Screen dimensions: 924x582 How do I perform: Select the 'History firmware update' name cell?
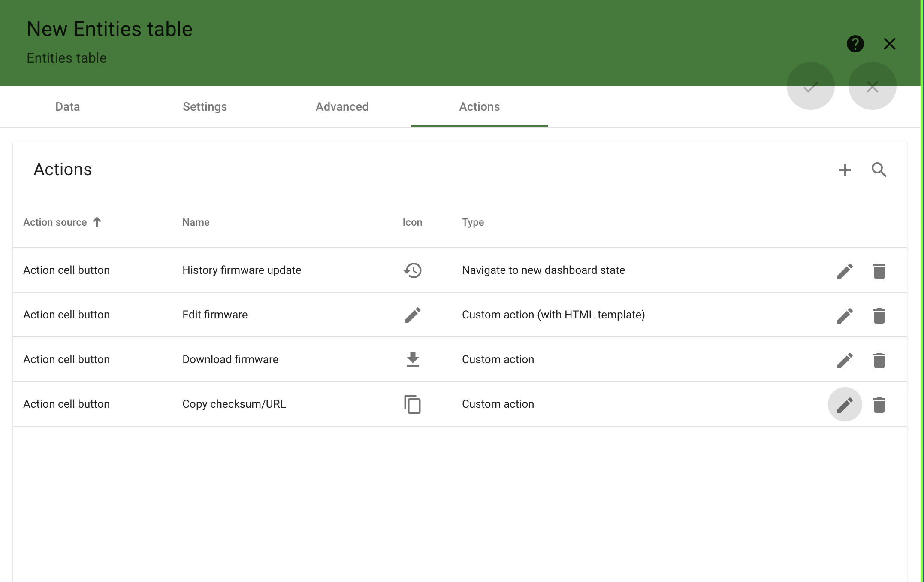tap(242, 270)
